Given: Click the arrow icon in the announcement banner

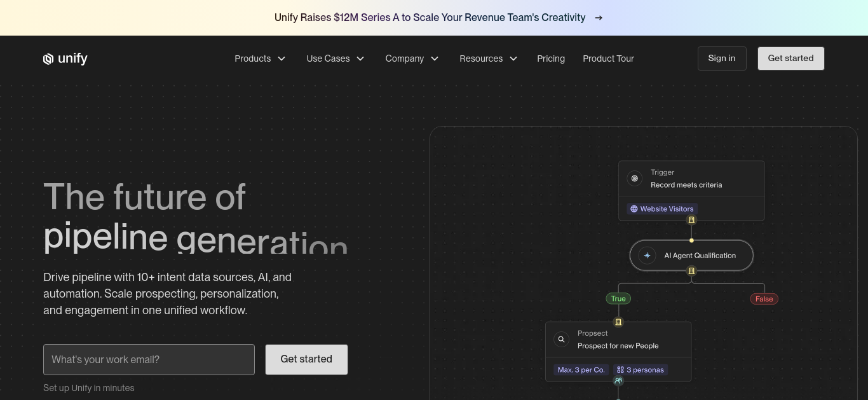Looking at the screenshot, I should click(x=599, y=18).
